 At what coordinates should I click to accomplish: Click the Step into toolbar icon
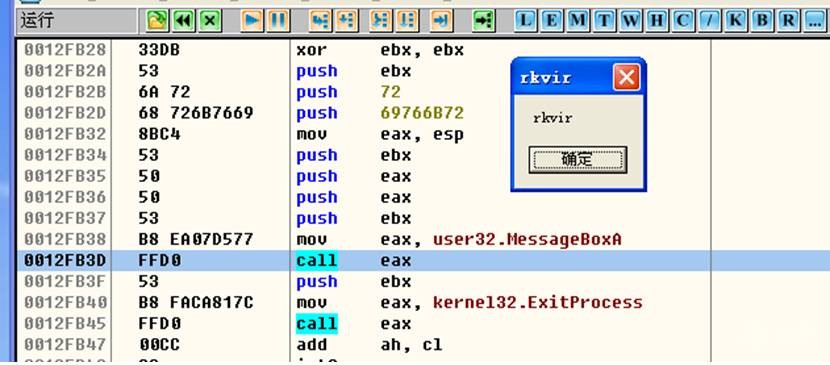(x=321, y=21)
